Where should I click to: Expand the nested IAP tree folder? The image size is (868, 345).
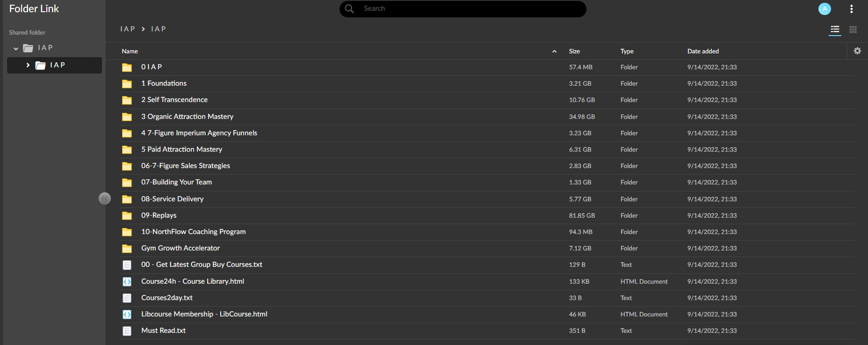pyautogui.click(x=28, y=65)
